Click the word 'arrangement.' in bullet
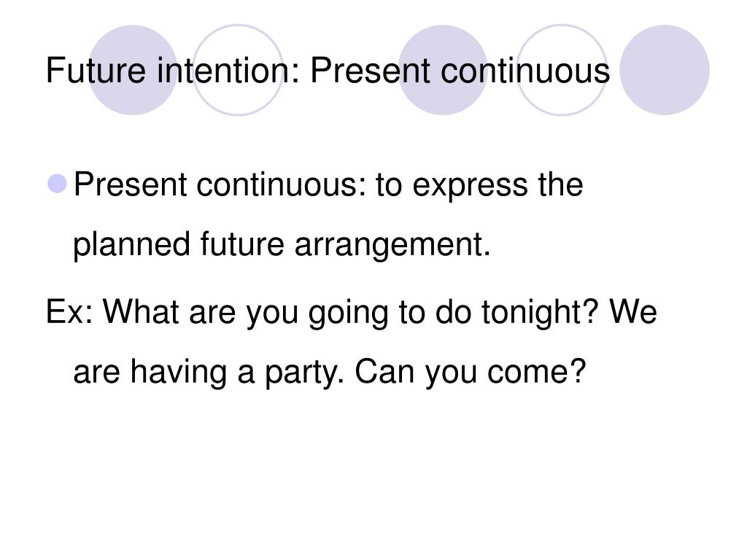 (392, 246)
